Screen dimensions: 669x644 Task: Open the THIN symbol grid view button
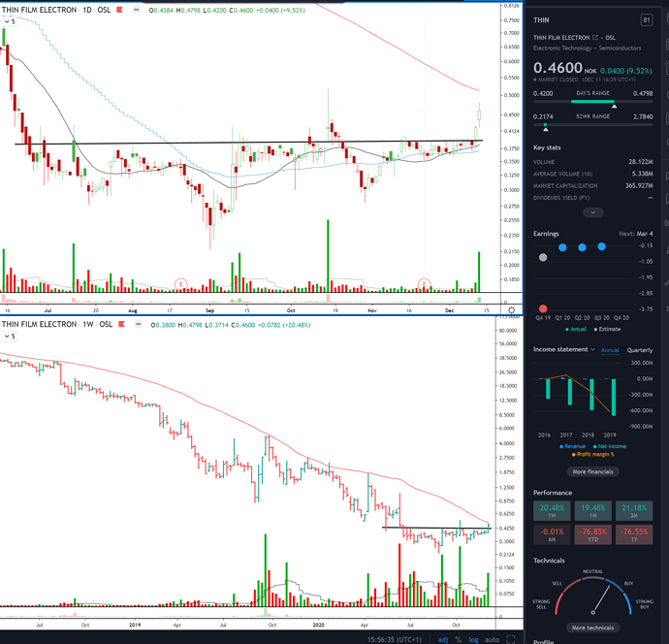[x=647, y=20]
